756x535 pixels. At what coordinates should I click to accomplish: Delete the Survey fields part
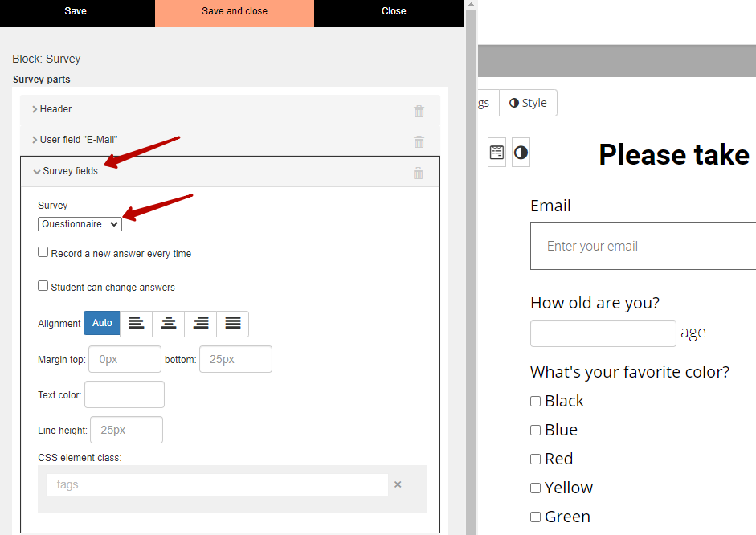click(x=418, y=173)
